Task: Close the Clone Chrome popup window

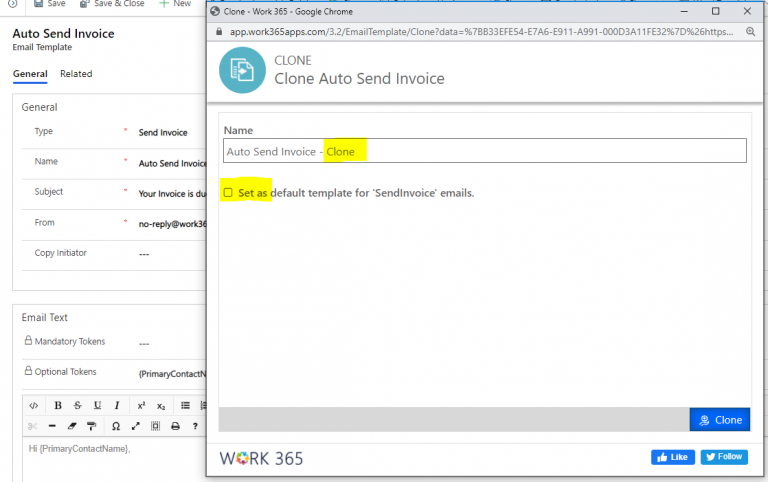Action: click(747, 11)
